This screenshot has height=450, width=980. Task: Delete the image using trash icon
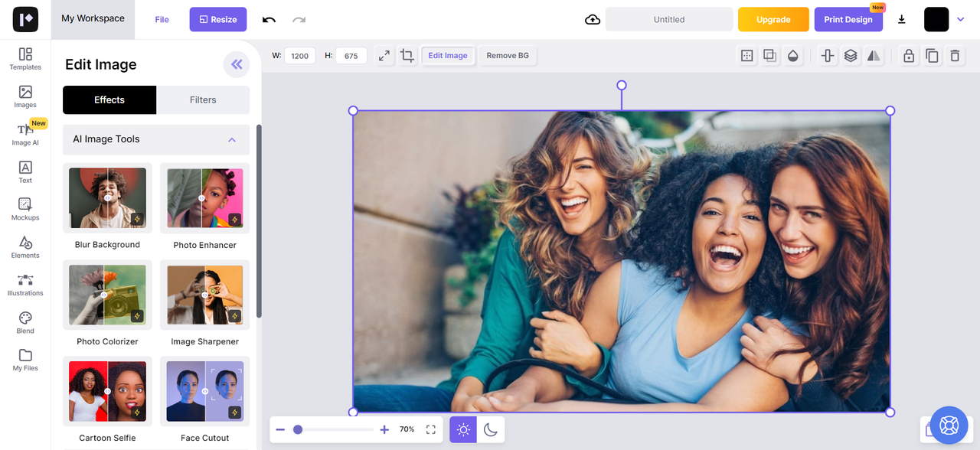point(955,56)
